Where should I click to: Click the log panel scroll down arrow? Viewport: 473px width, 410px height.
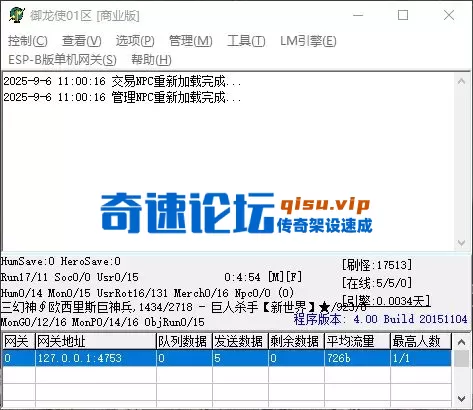(461, 243)
